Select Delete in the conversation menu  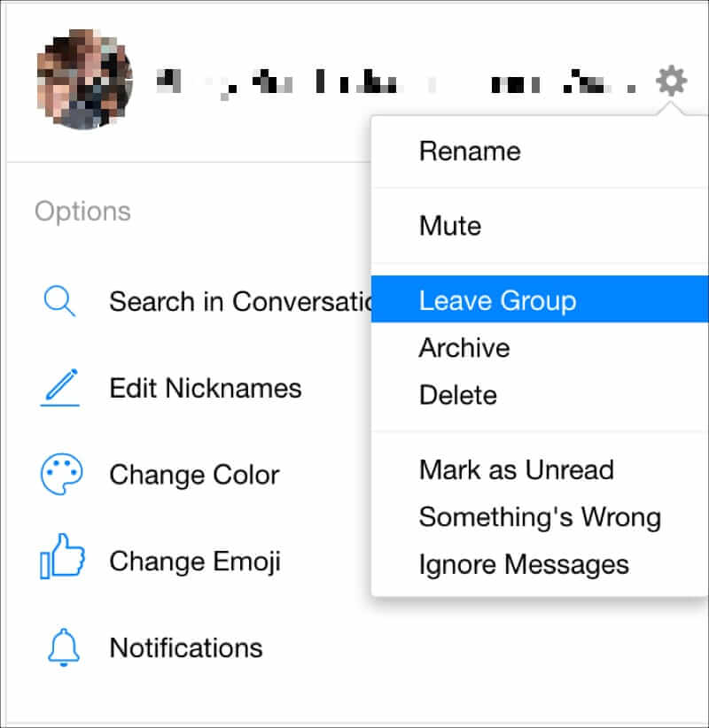[458, 395]
